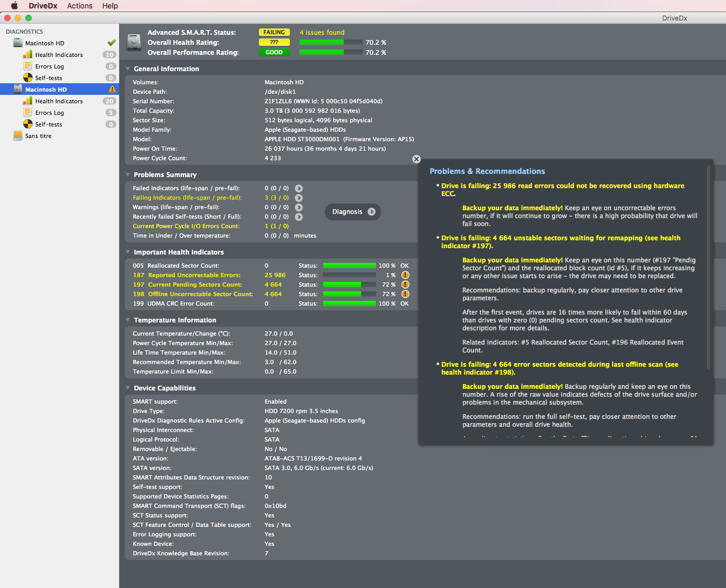The image size is (726, 588).
Task: Collapse the Device Capabilities section
Action: pos(128,388)
